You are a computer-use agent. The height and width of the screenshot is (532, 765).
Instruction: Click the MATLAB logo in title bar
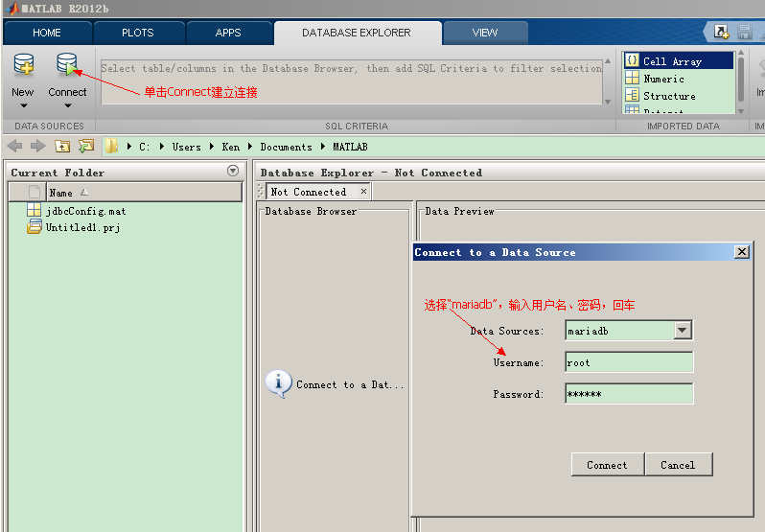pos(12,9)
